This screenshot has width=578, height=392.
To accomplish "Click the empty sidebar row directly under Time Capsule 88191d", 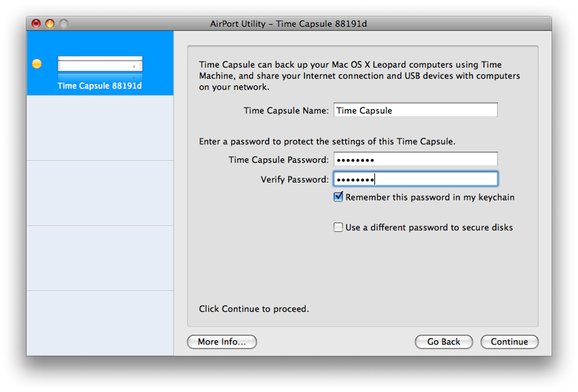I will [x=100, y=128].
